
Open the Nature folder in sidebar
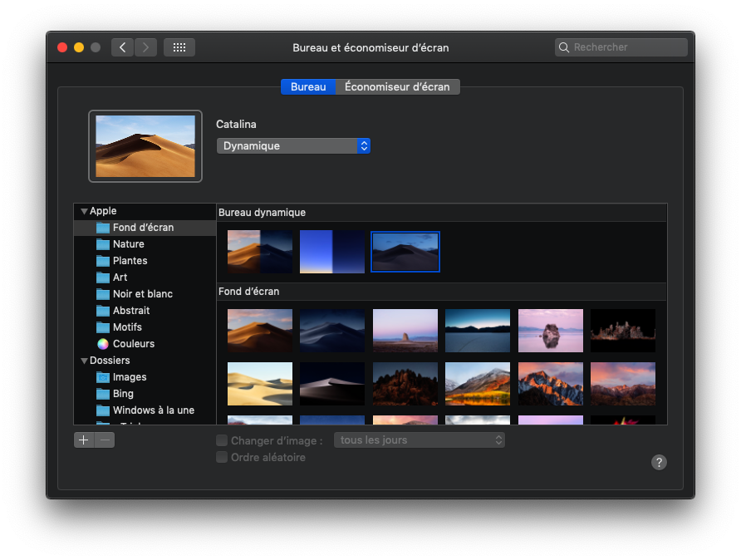tap(128, 244)
